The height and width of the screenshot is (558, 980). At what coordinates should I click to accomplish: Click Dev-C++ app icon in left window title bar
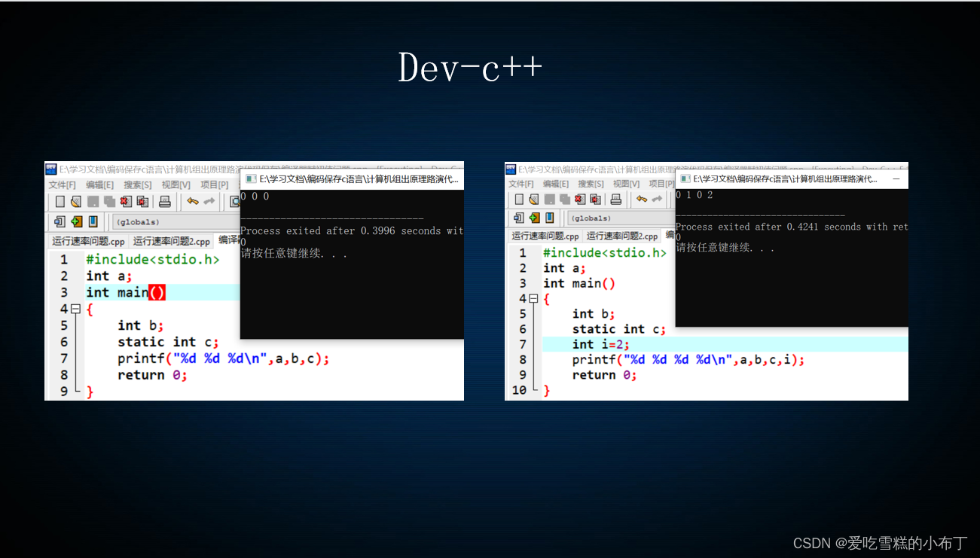click(51, 169)
